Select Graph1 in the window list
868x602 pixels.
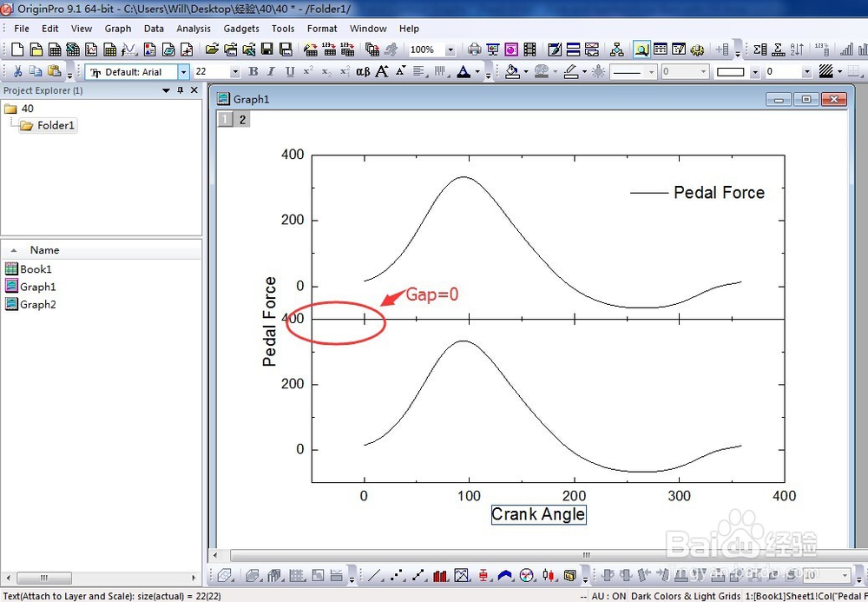point(30,287)
